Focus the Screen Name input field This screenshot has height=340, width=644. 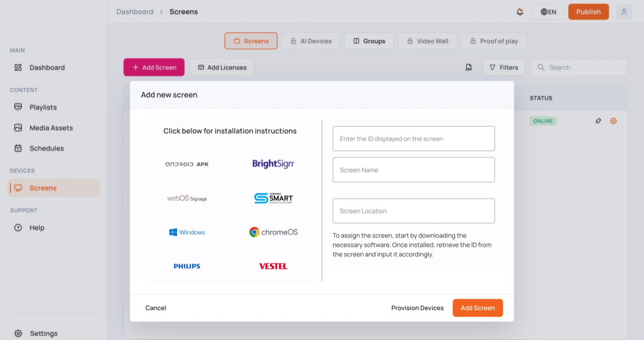tap(414, 170)
